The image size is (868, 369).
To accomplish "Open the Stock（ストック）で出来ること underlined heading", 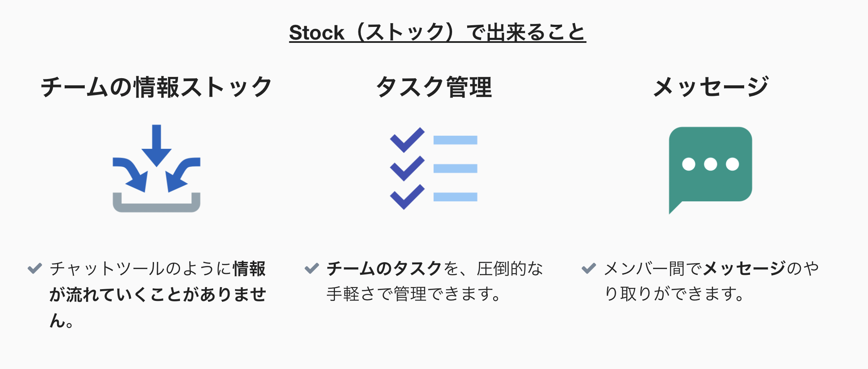I will coord(437,32).
